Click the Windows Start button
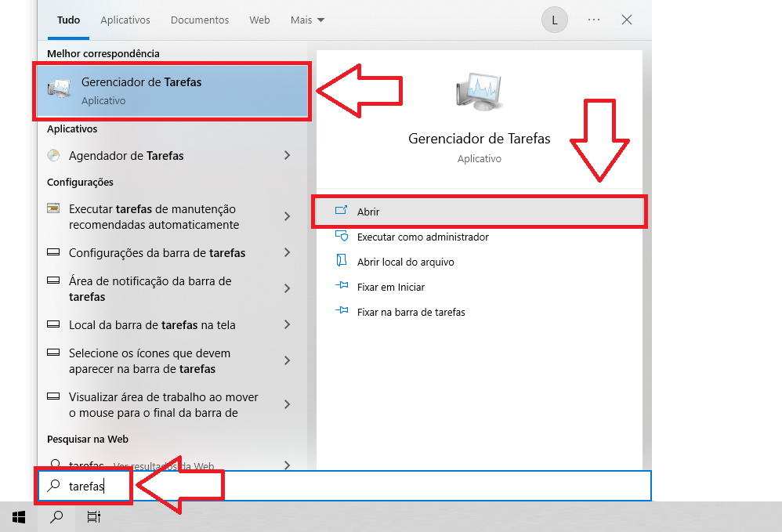Viewport: 782px width, 532px height. point(19,516)
